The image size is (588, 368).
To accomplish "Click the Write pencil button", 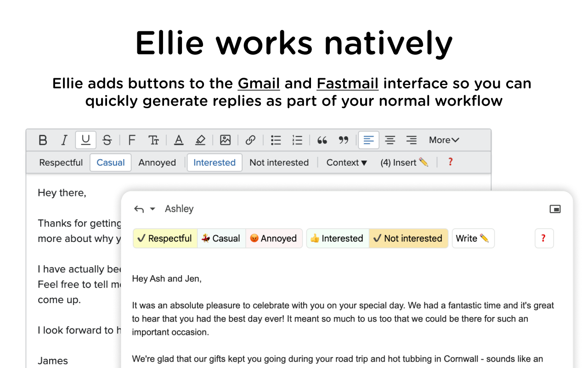I will [473, 238].
